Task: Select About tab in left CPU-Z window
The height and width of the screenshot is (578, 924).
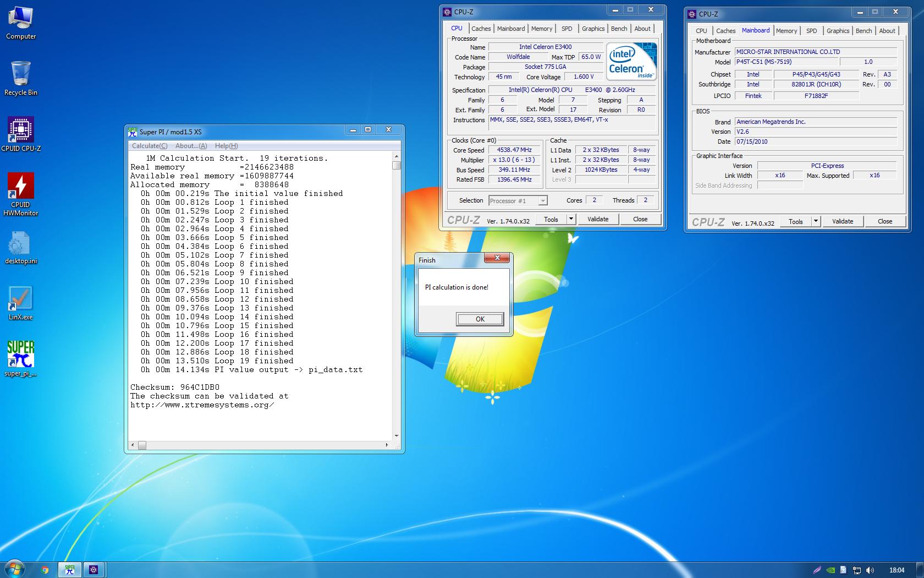Action: coord(642,29)
